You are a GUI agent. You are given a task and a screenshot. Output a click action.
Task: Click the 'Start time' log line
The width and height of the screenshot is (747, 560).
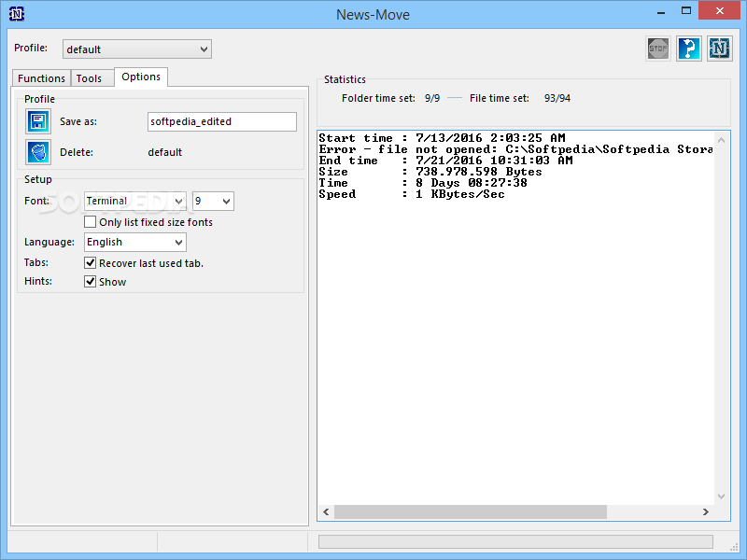tap(442, 138)
